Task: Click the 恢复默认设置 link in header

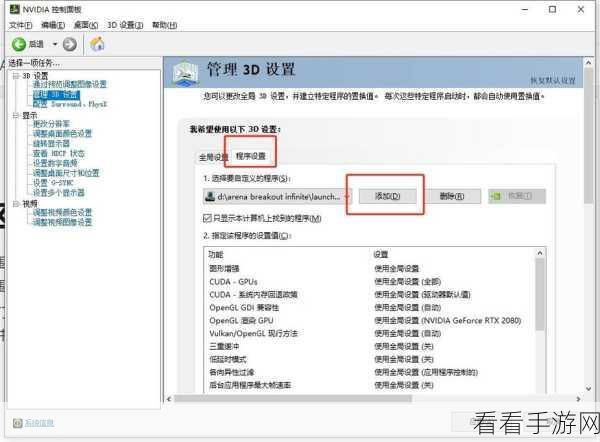Action: pyautogui.click(x=553, y=80)
